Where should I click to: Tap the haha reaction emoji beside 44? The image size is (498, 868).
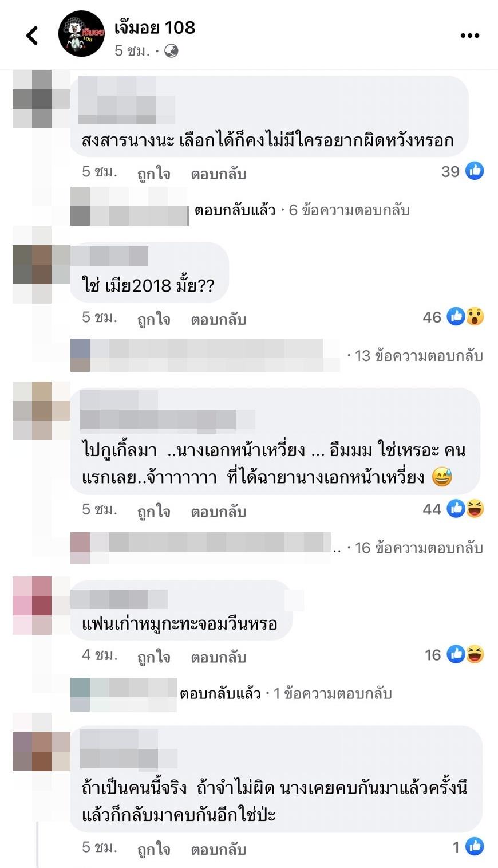tap(475, 508)
